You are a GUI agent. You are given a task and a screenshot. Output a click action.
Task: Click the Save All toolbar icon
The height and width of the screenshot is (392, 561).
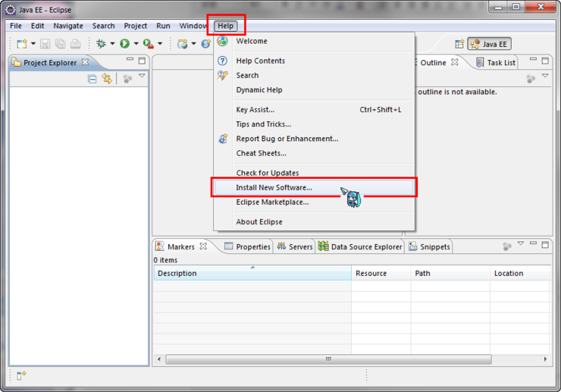tap(61, 44)
